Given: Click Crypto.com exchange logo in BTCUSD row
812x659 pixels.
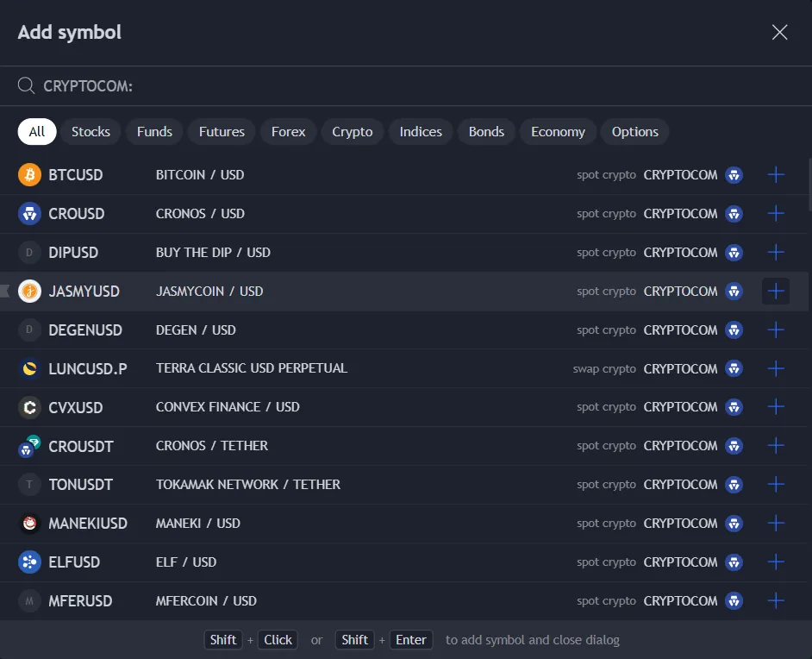Looking at the screenshot, I should (x=734, y=174).
